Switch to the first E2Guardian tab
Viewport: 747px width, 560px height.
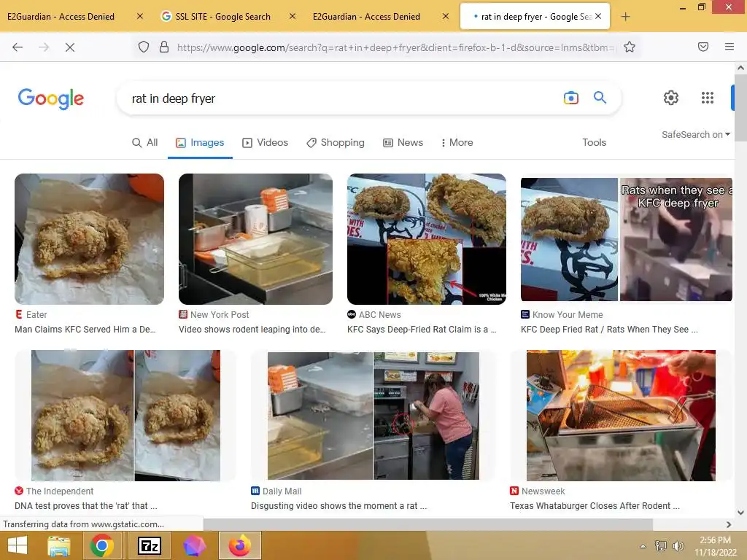pyautogui.click(x=61, y=17)
